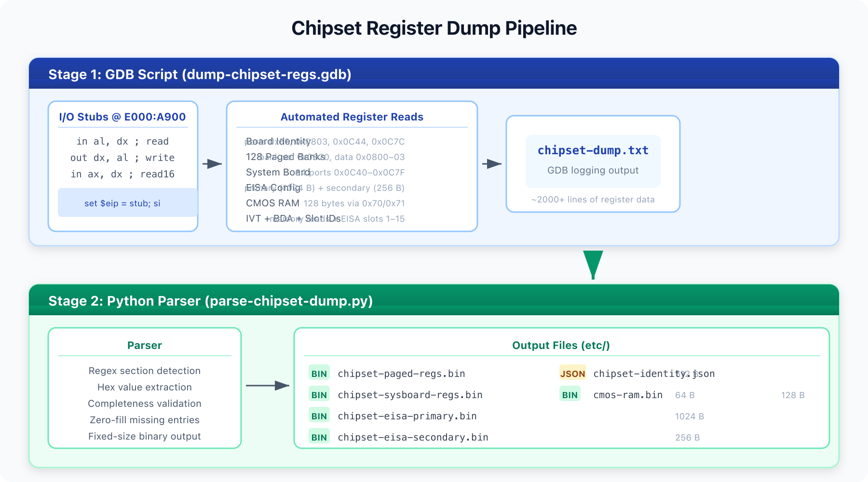Click 'Regex section detection' line
The image size is (868, 482).
(145, 371)
